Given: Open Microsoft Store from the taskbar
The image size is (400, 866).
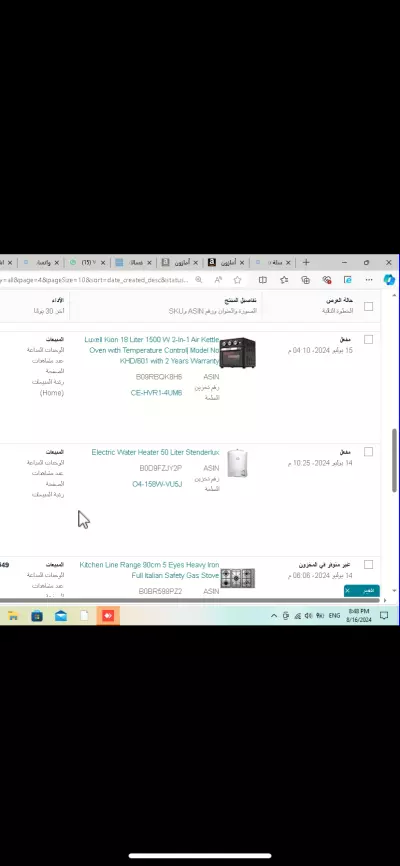Looking at the screenshot, I should coord(36,616).
